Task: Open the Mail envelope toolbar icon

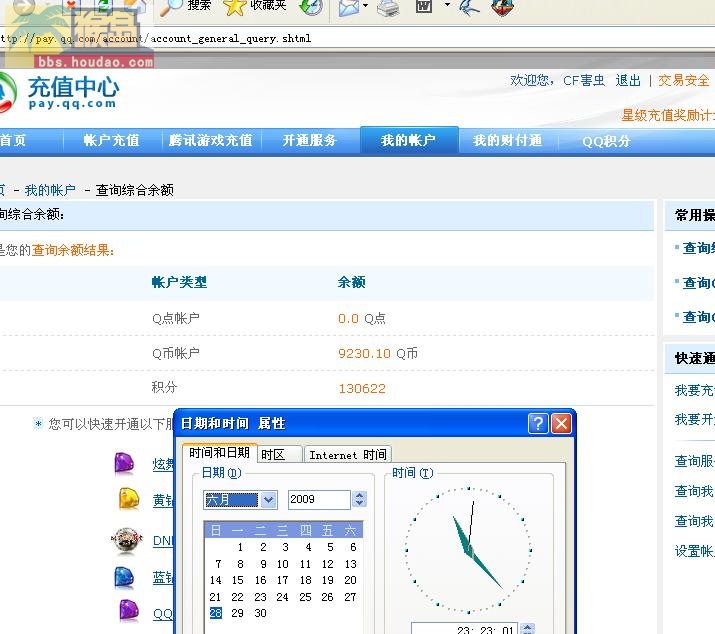Action: pos(349,7)
